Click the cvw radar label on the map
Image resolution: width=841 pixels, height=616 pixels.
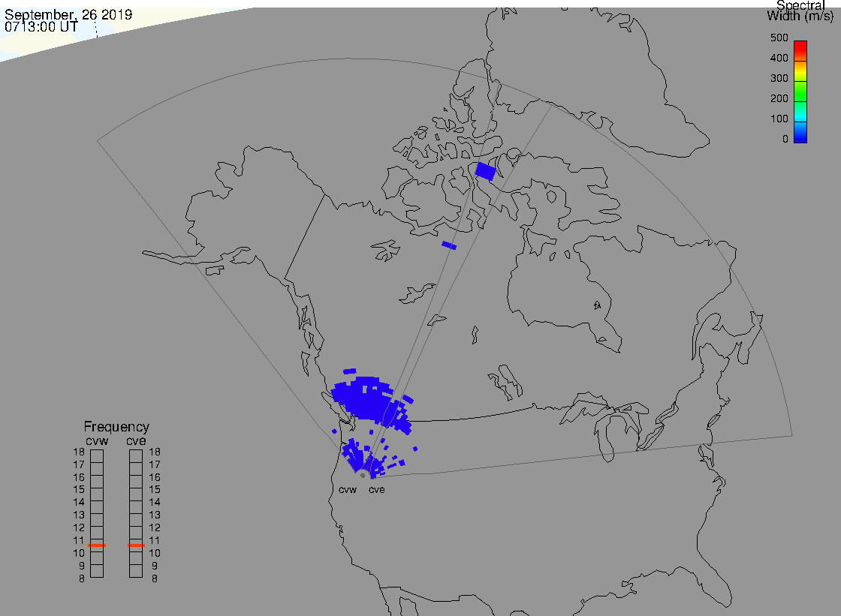(348, 490)
